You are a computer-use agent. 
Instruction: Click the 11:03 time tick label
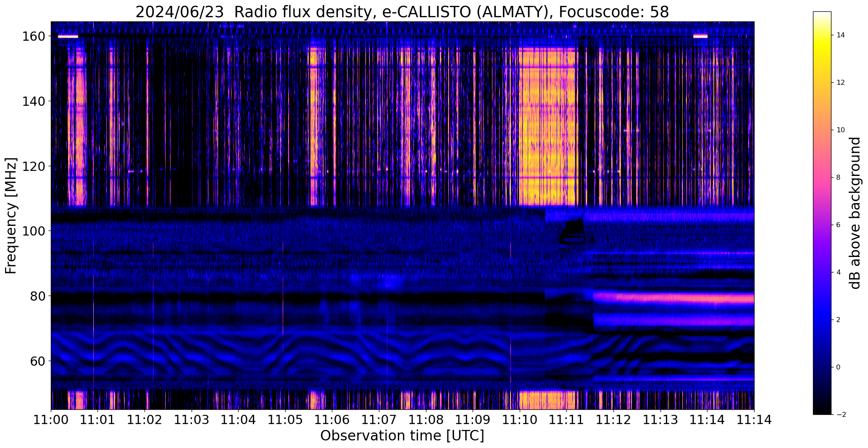point(192,420)
